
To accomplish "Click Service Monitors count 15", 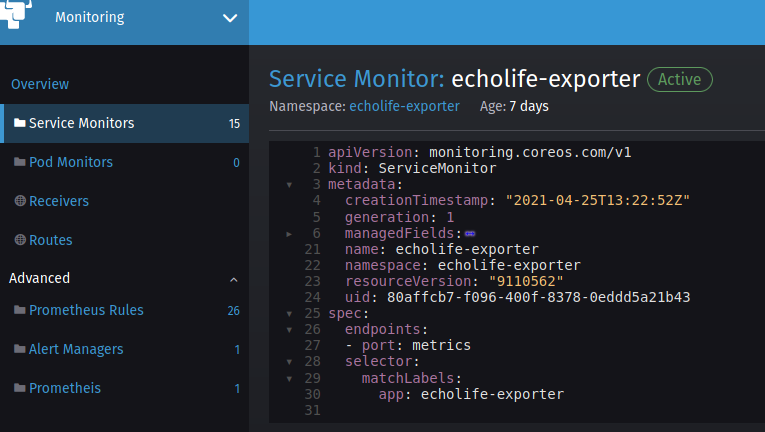I will click(234, 124).
